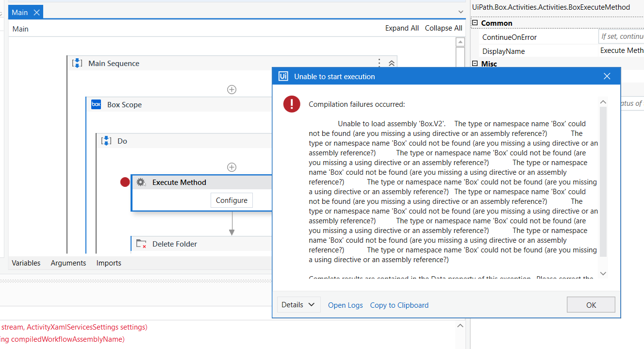
Task: Click the Main Sequence title text
Action: (x=114, y=64)
